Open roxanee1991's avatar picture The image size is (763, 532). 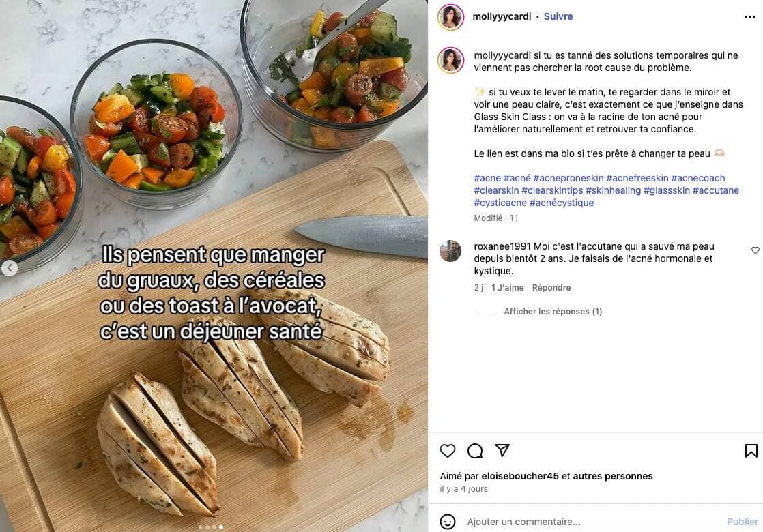point(450,251)
